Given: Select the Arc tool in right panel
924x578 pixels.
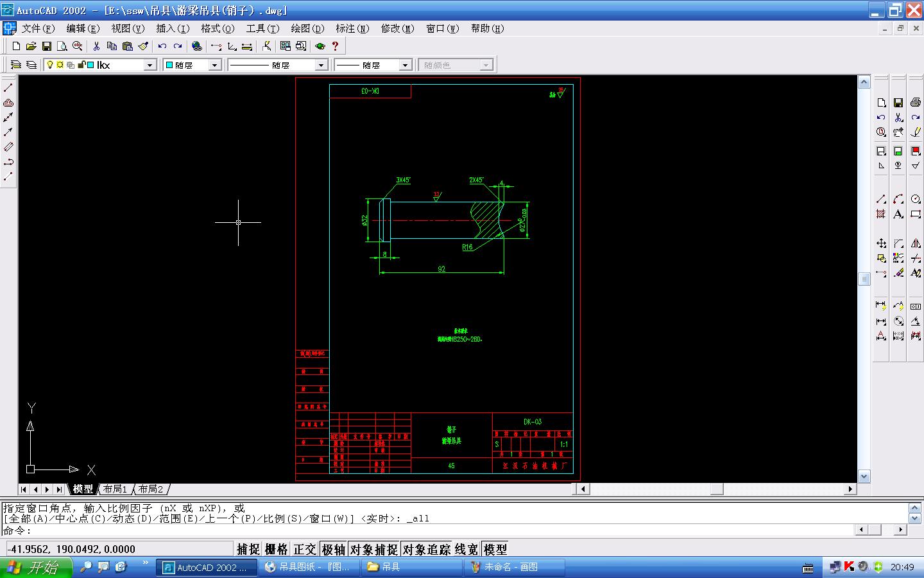Looking at the screenshot, I should [898, 199].
